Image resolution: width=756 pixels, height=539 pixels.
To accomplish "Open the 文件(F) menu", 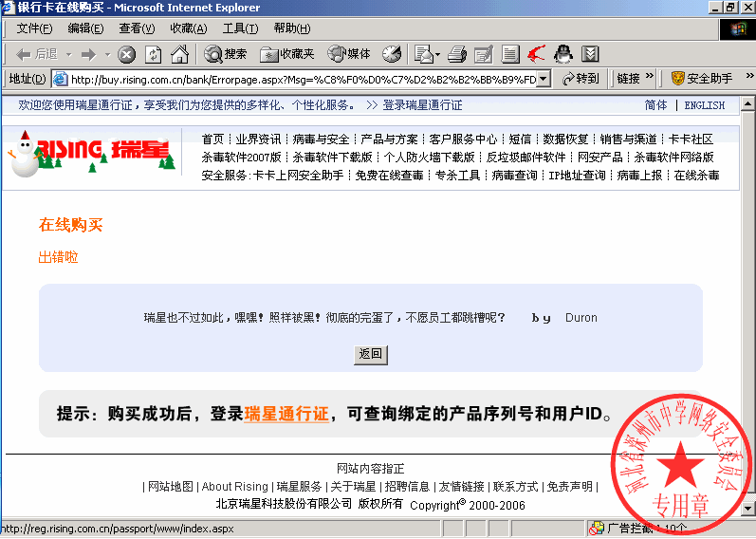I will 34,28.
